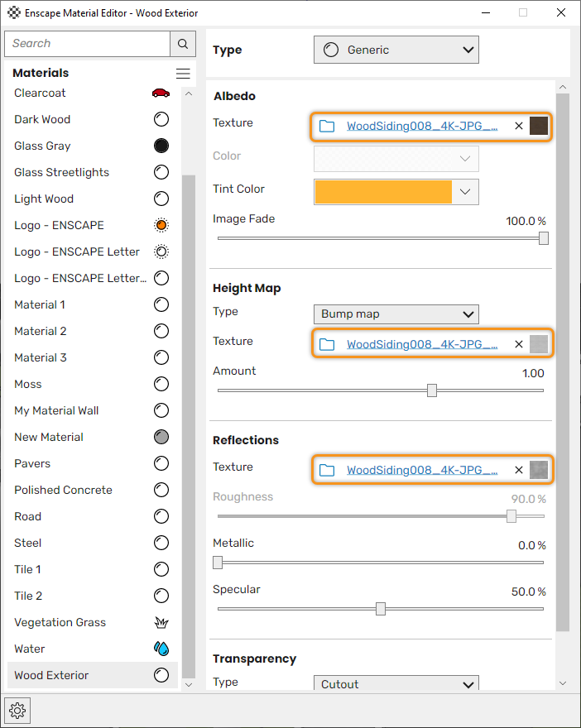Browse folder for the Albedo texture
The width and height of the screenshot is (581, 728).
(x=327, y=126)
